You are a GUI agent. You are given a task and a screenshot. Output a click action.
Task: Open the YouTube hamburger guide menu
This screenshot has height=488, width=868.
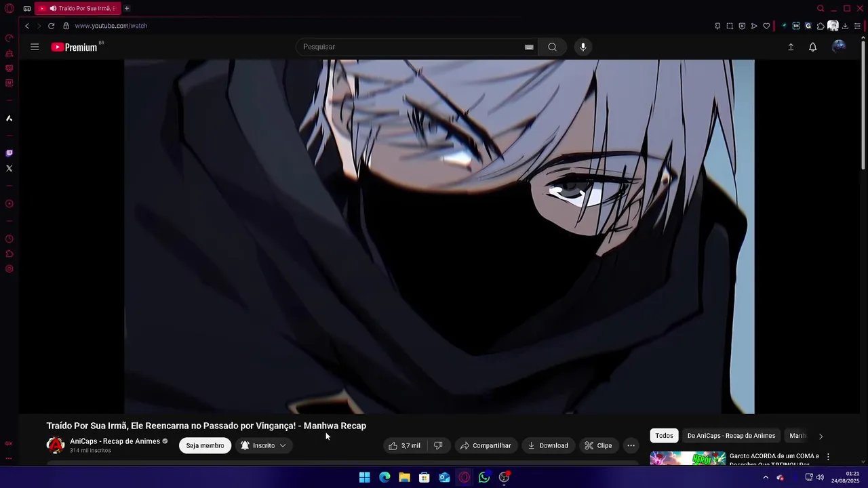(35, 47)
